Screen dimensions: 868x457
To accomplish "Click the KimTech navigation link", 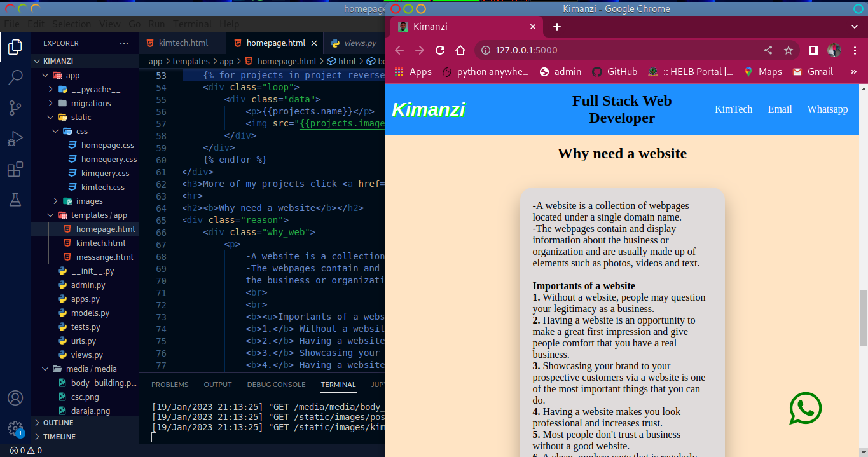I will point(733,109).
